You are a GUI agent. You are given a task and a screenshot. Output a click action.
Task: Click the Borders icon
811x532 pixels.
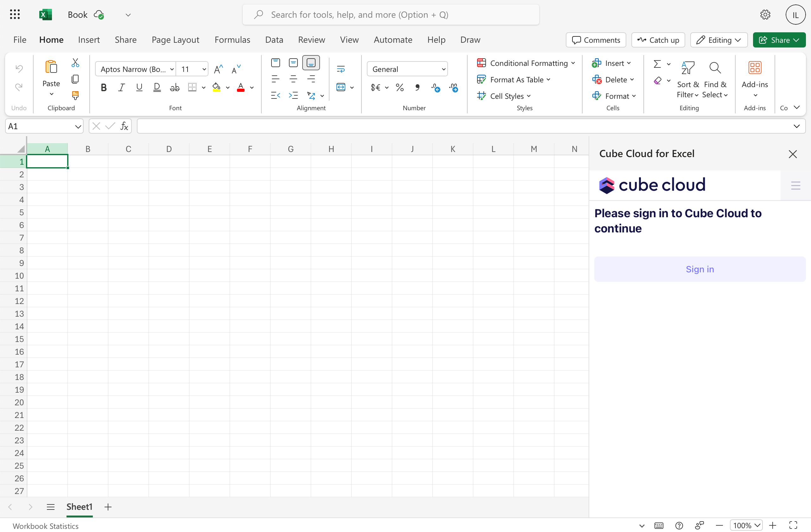pyautogui.click(x=193, y=87)
